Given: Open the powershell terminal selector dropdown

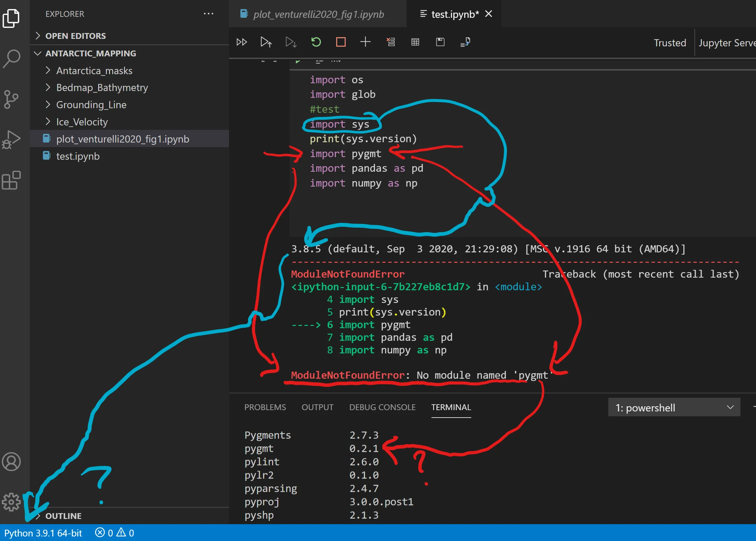Looking at the screenshot, I should (674, 408).
